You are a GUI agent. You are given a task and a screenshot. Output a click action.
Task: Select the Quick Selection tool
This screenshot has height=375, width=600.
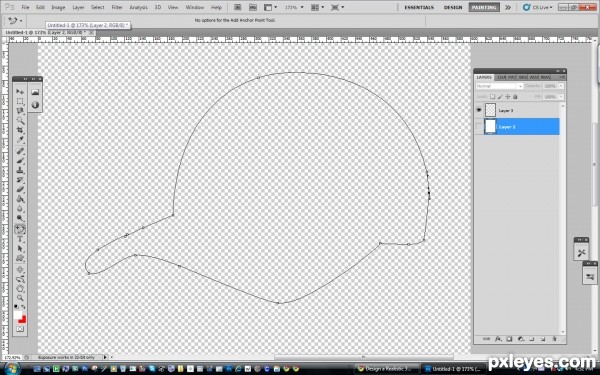coord(20,121)
